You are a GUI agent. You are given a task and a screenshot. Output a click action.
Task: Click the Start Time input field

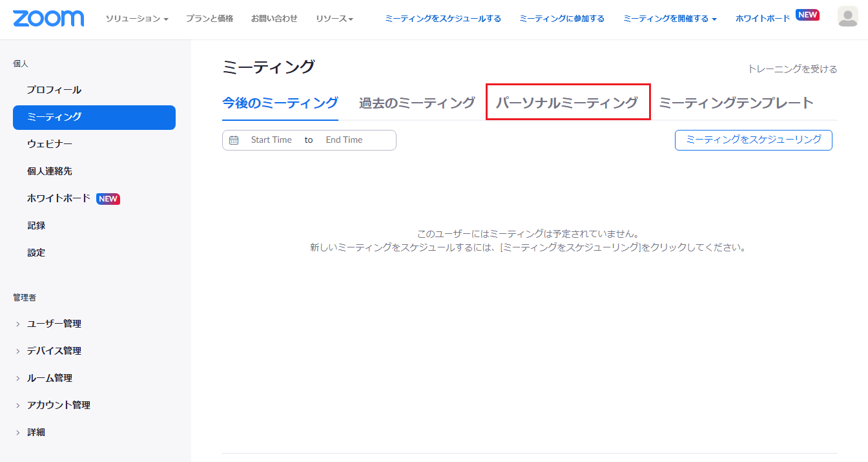pyautogui.click(x=271, y=140)
